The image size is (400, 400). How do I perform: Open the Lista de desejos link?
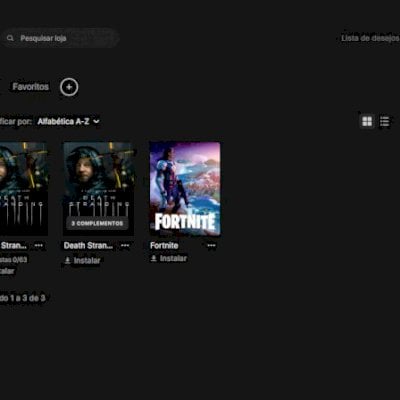tap(370, 38)
